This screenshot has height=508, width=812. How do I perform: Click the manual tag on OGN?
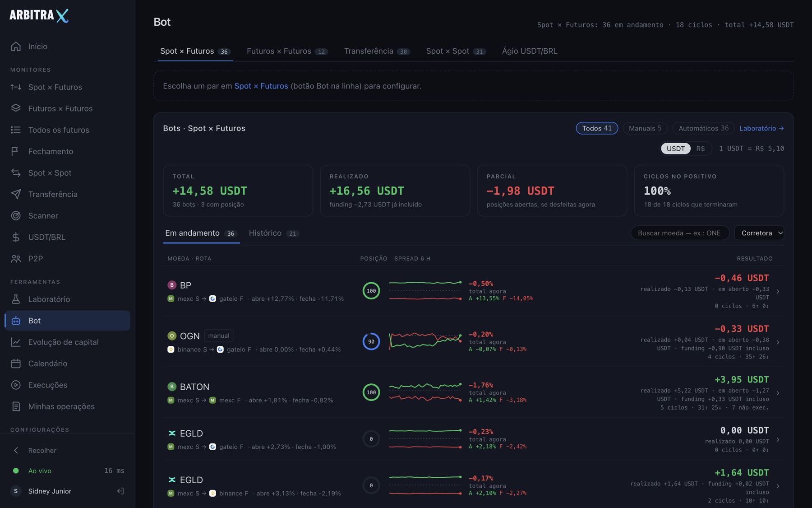219,336
